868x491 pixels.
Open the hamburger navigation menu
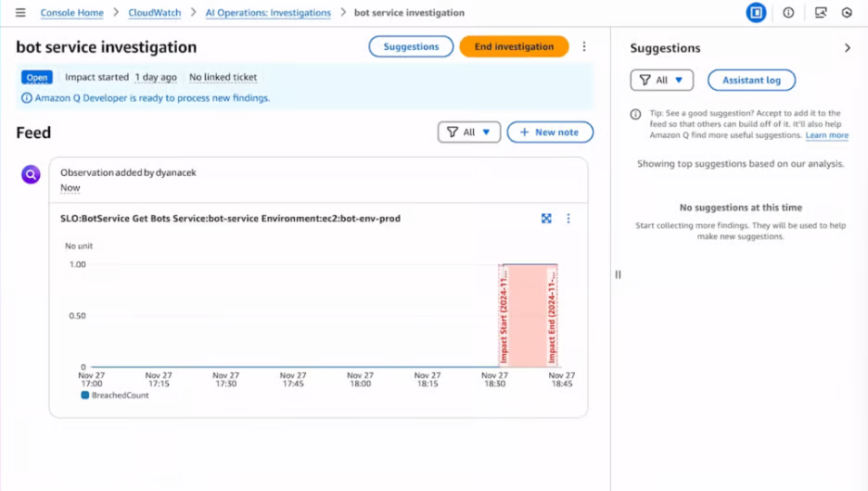tap(20, 13)
